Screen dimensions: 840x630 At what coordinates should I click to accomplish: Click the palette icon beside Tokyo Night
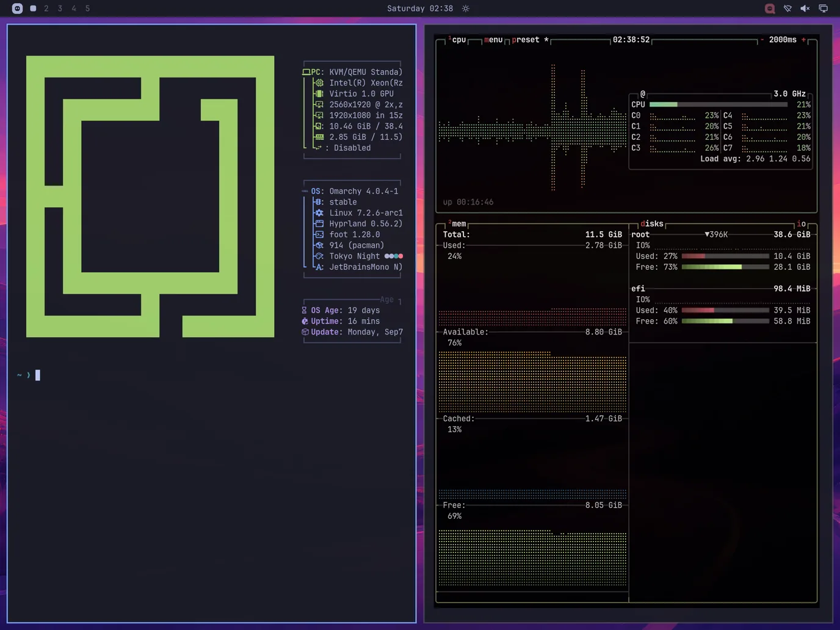coord(319,256)
